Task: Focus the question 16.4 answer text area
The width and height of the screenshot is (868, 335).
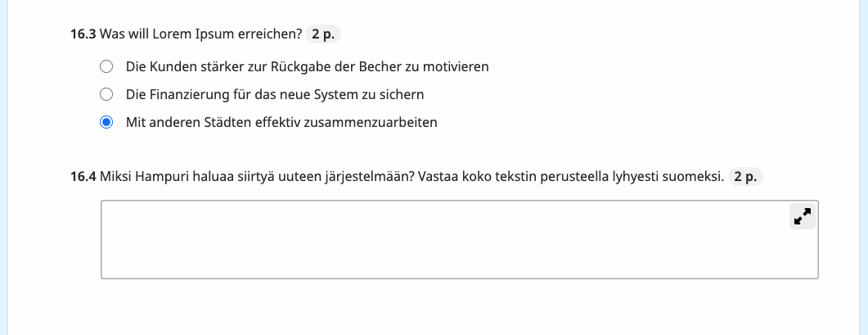Action: tap(460, 240)
